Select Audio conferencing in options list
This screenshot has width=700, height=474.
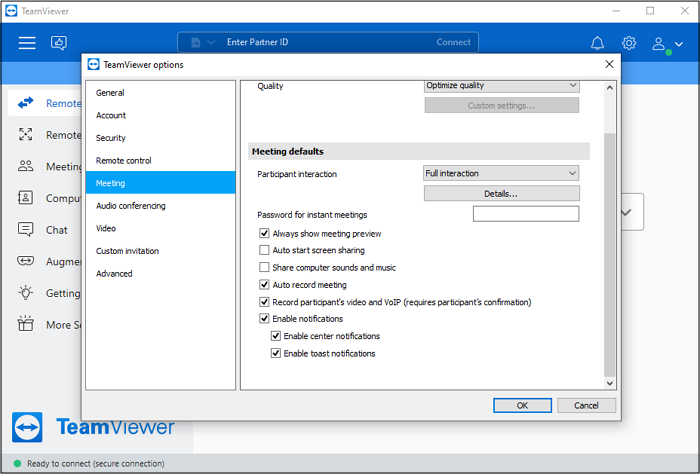click(131, 206)
